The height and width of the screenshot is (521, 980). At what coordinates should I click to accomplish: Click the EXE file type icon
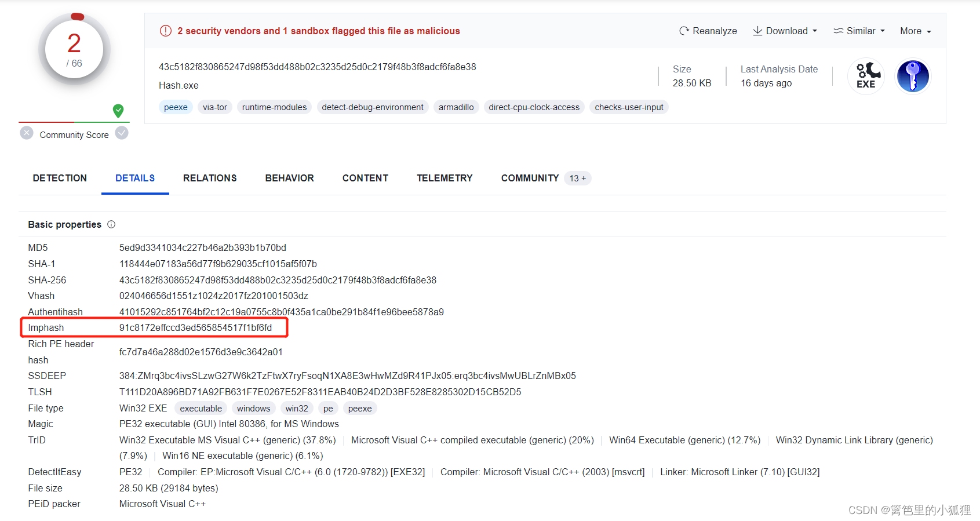866,76
